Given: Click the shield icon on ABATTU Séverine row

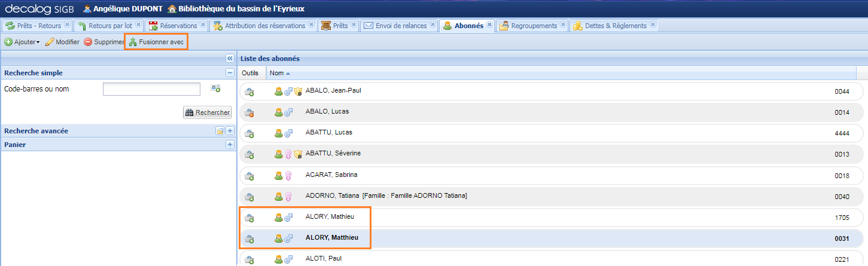Looking at the screenshot, I should click(297, 154).
